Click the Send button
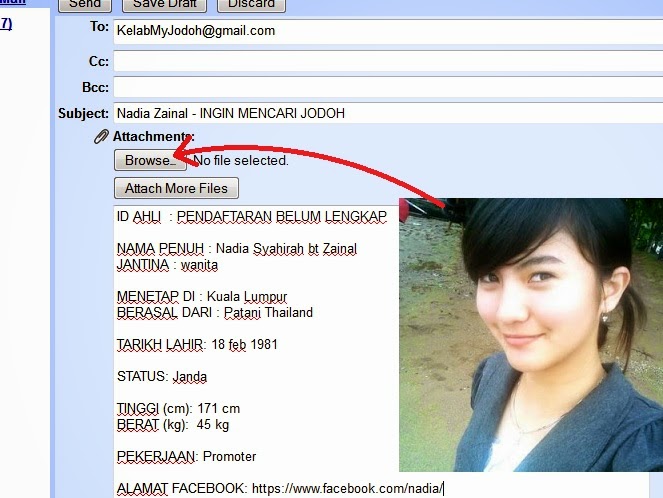This screenshot has height=498, width=663. coord(85,4)
